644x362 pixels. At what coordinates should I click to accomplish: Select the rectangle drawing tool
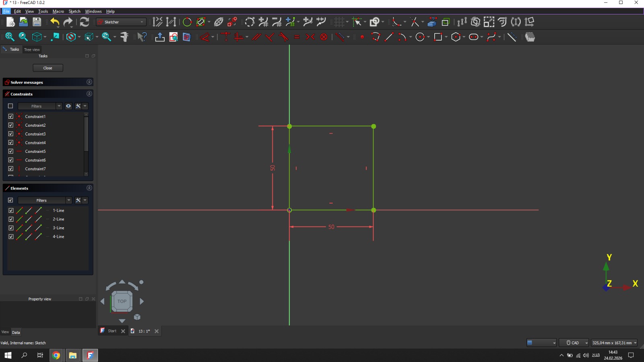coord(438,37)
